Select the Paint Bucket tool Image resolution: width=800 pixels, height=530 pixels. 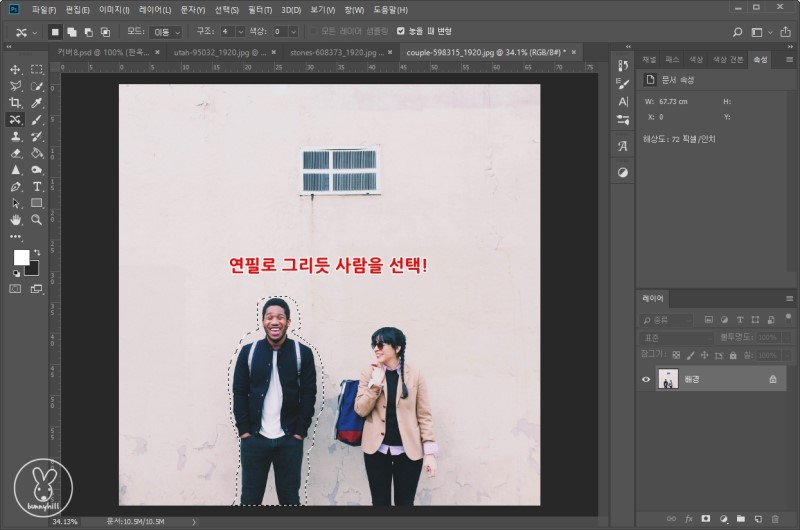point(36,153)
